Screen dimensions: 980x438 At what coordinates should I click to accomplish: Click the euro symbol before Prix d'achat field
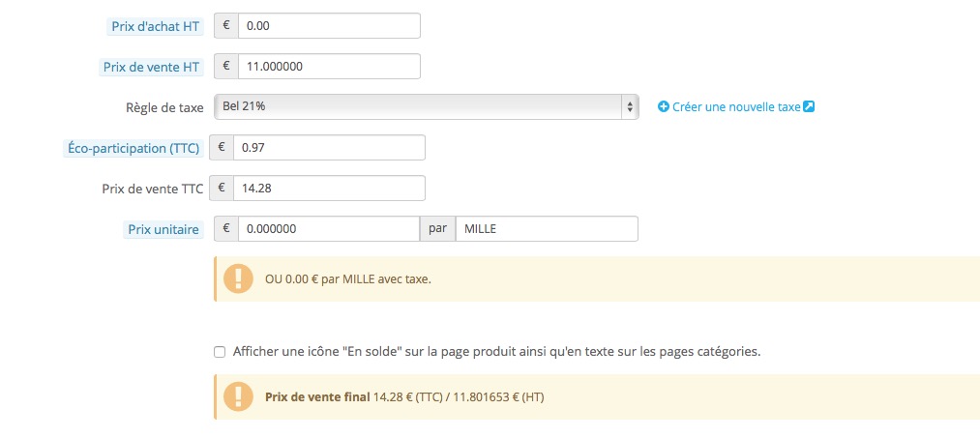[x=226, y=25]
